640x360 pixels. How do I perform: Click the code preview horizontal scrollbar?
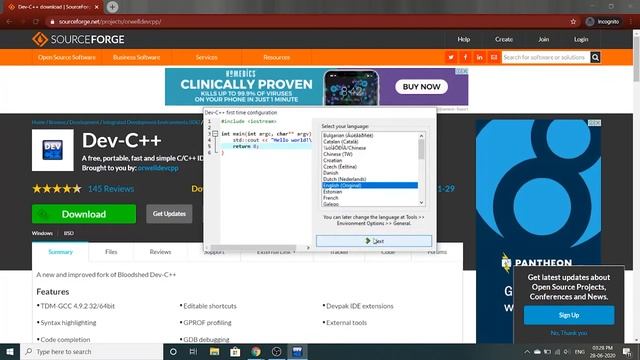coord(254,247)
